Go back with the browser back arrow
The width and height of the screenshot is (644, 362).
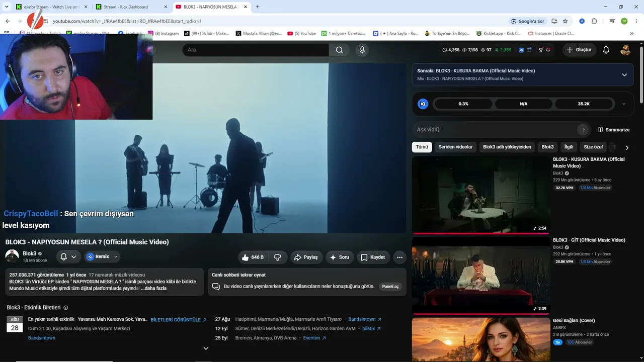click(8, 21)
